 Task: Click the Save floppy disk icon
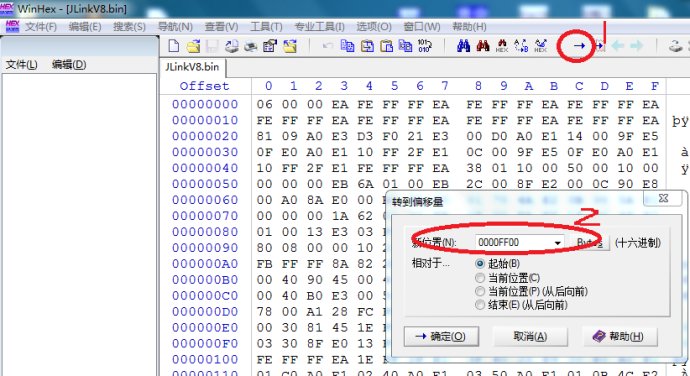[x=213, y=46]
